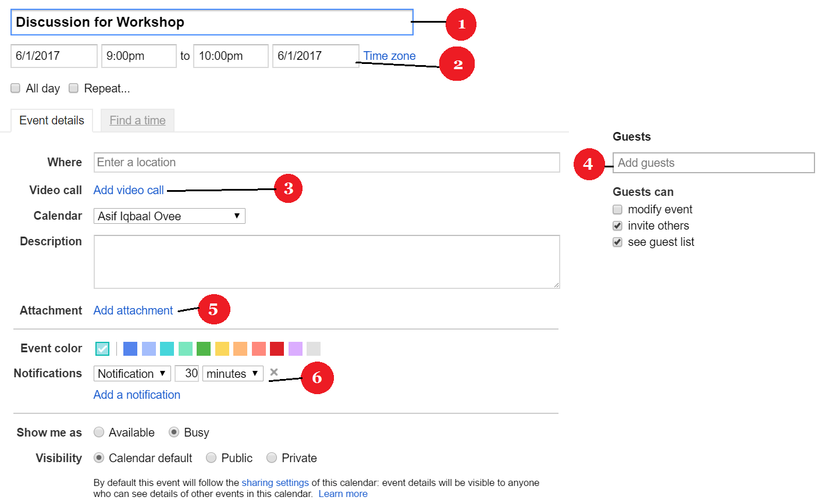Expand the minutes time unit dropdown
Viewport: 836px width, 504px height.
coord(232,373)
